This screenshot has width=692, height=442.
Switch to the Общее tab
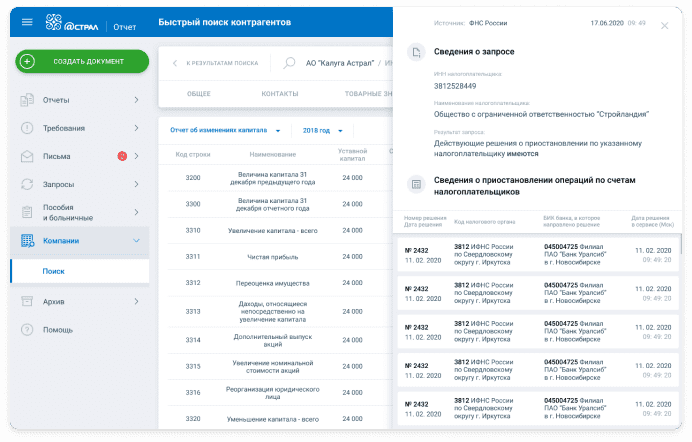click(x=199, y=94)
